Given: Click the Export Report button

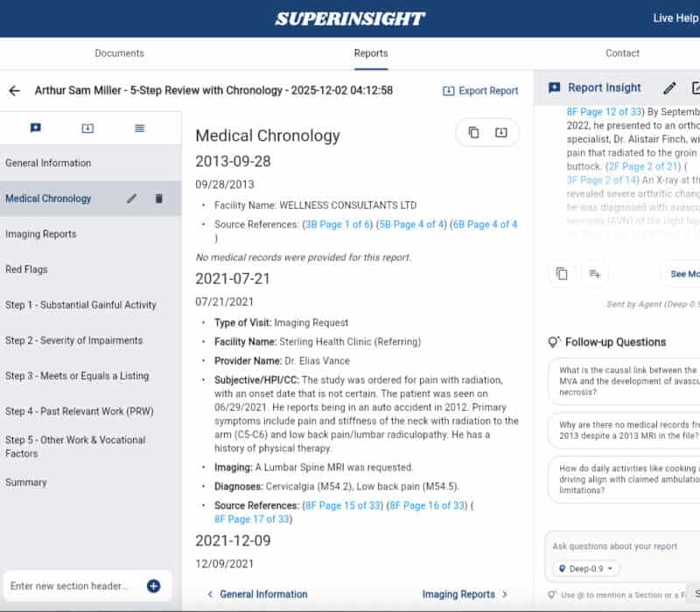Looking at the screenshot, I should (480, 89).
